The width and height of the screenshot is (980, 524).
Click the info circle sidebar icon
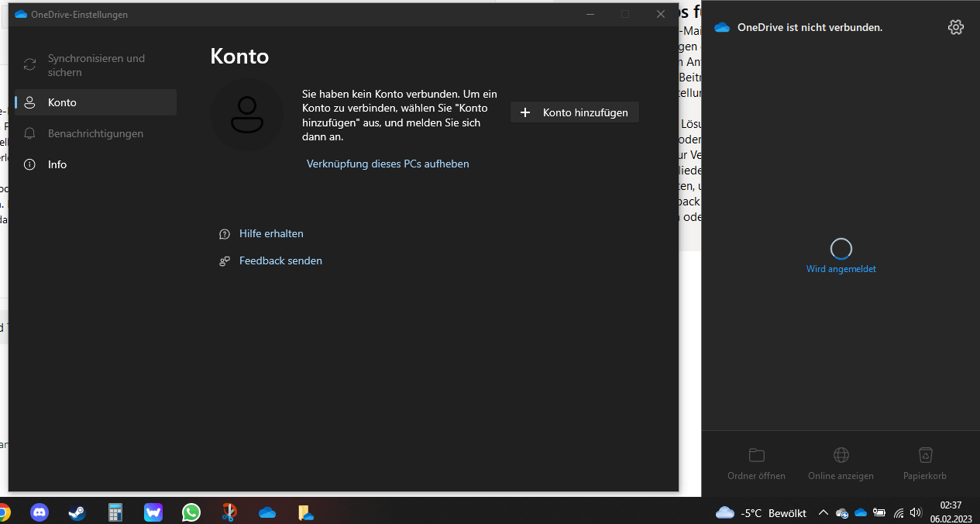pos(29,164)
